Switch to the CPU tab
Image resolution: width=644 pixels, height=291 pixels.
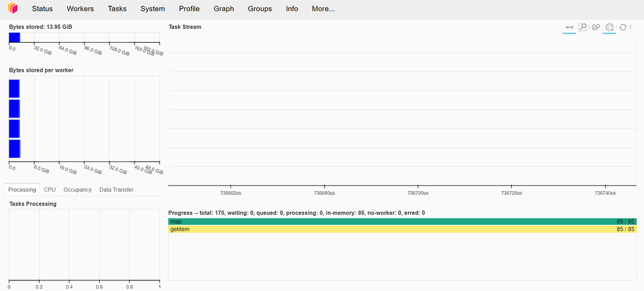tap(50, 190)
